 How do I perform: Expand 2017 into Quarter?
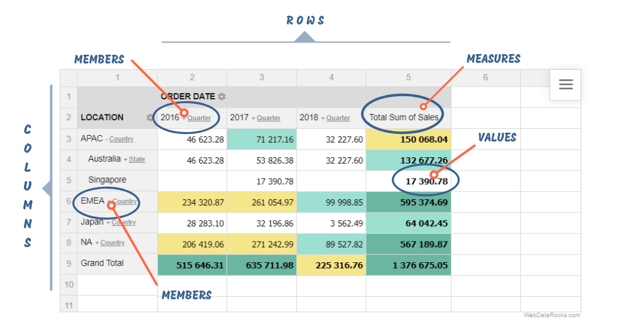click(267, 118)
